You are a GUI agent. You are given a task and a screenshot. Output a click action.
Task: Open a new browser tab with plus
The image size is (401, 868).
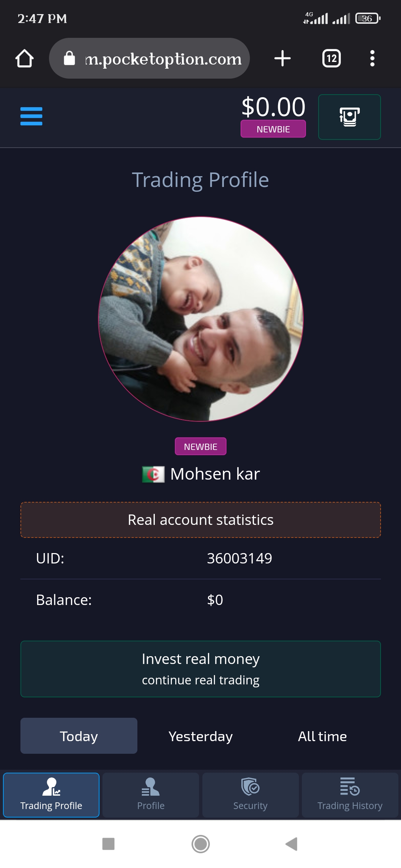[x=283, y=58]
